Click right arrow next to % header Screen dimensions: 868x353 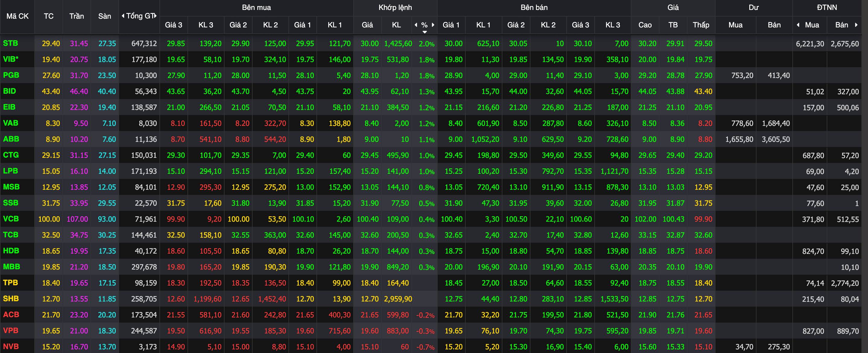coord(433,25)
